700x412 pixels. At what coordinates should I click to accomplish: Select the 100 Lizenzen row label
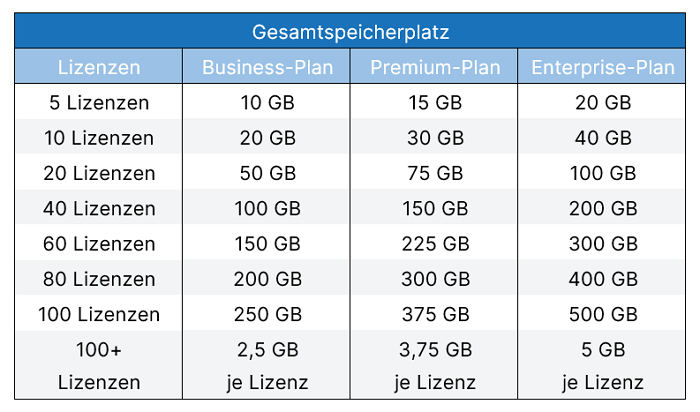(x=99, y=315)
